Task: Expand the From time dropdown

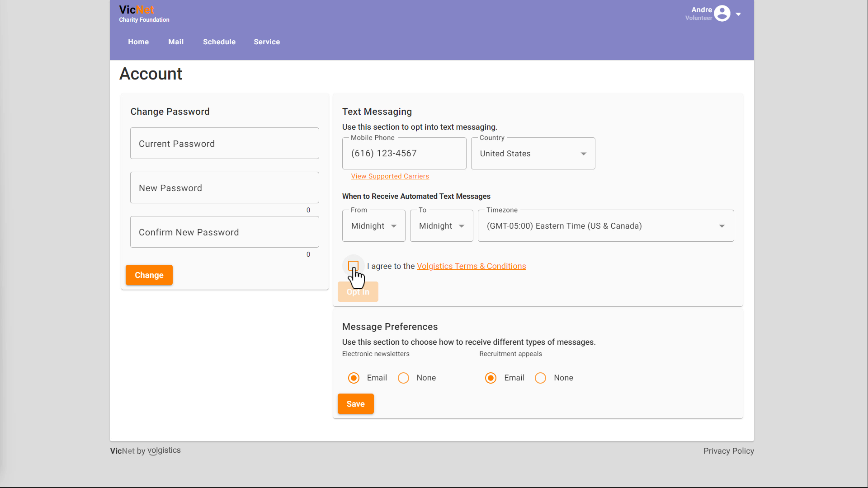Action: point(373,226)
